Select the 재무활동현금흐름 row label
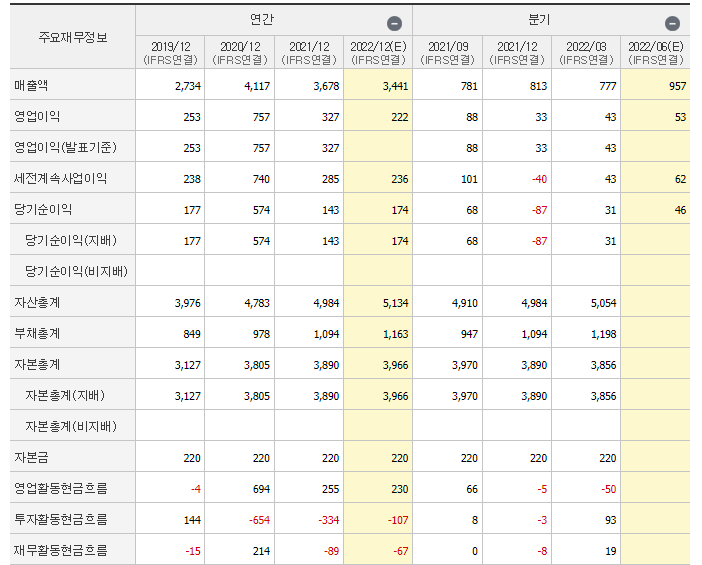The image size is (702, 565). click(60, 550)
